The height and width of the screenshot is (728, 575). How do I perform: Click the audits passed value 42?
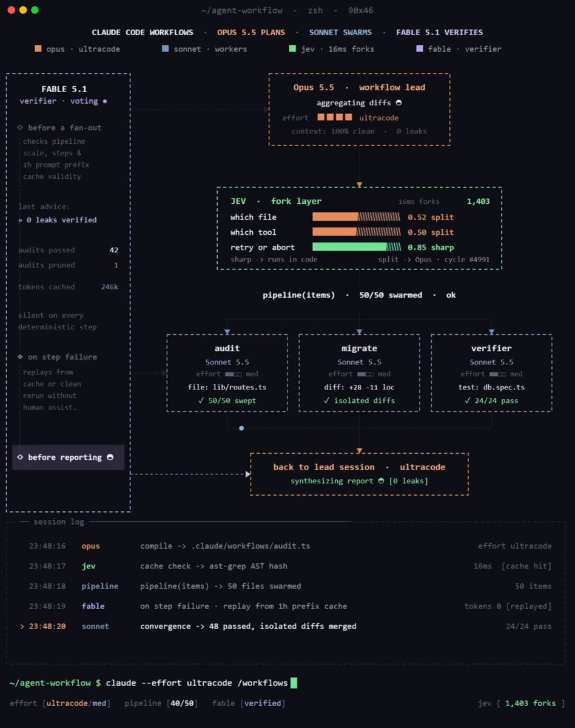[x=114, y=250]
